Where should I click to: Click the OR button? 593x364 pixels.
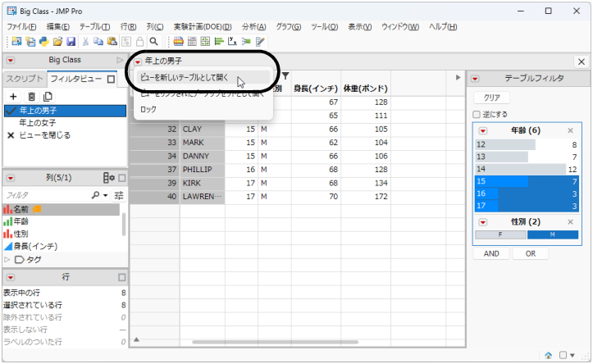(530, 253)
